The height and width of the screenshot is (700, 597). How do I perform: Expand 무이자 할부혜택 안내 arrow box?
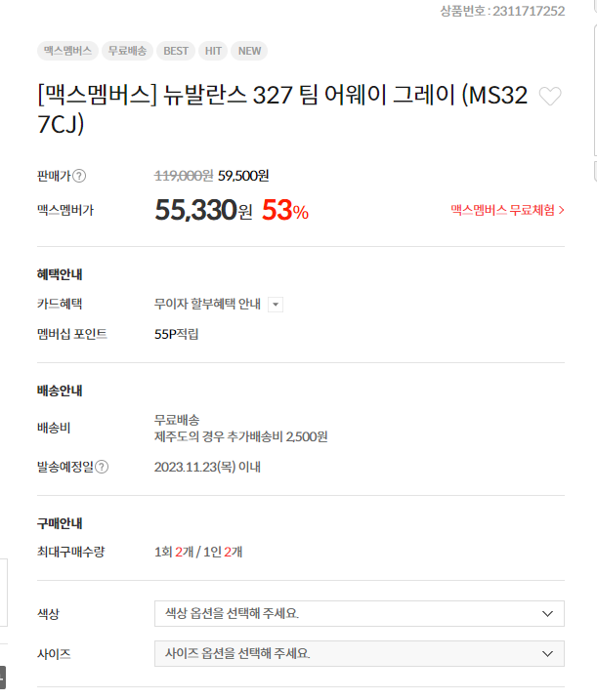click(x=276, y=305)
